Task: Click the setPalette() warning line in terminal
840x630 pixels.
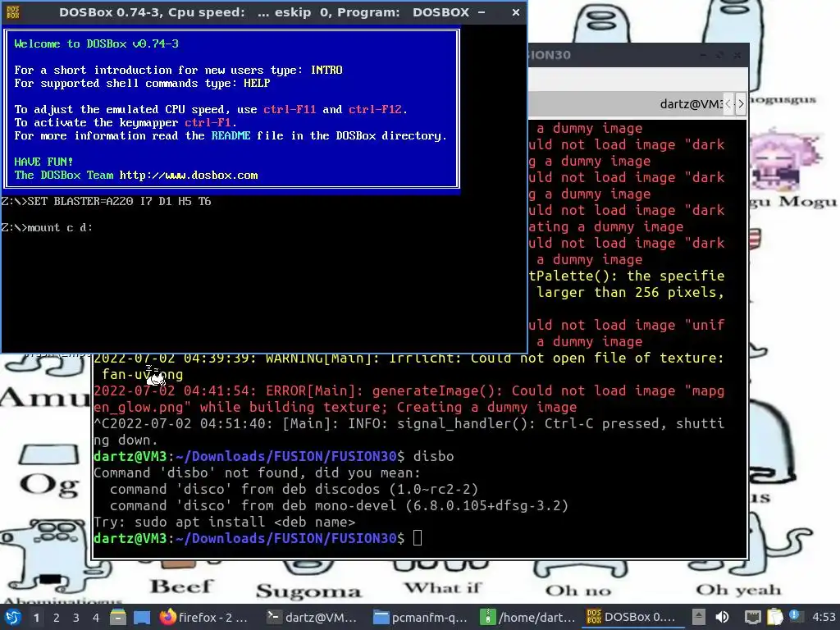Action: (x=627, y=284)
